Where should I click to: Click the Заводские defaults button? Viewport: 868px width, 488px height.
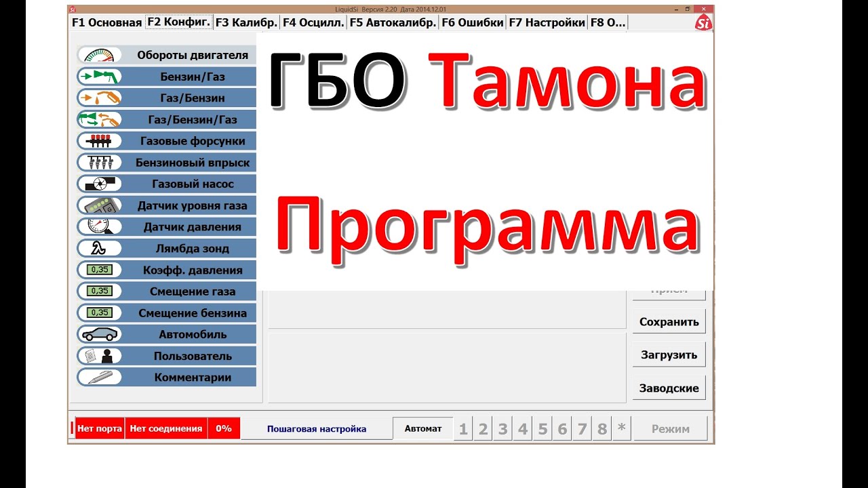tap(669, 388)
